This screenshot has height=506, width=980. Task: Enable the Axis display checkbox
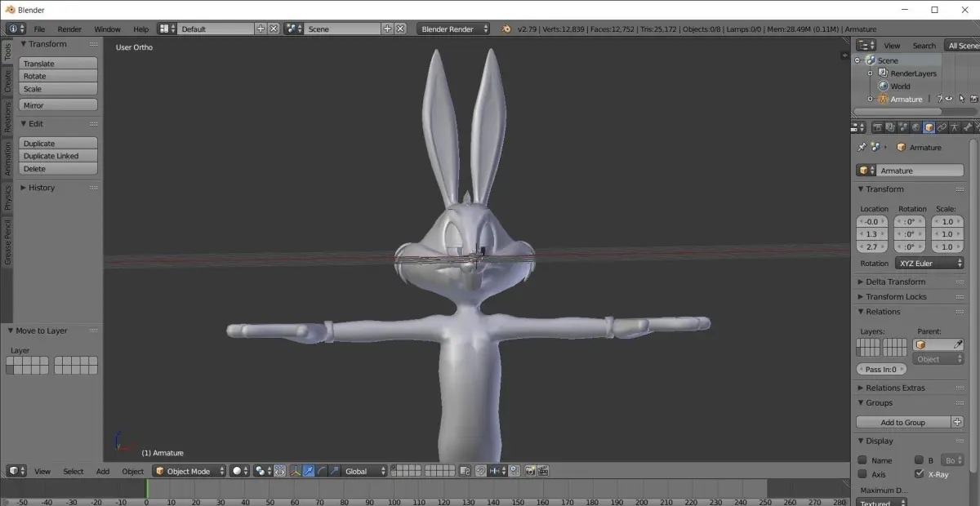click(862, 474)
